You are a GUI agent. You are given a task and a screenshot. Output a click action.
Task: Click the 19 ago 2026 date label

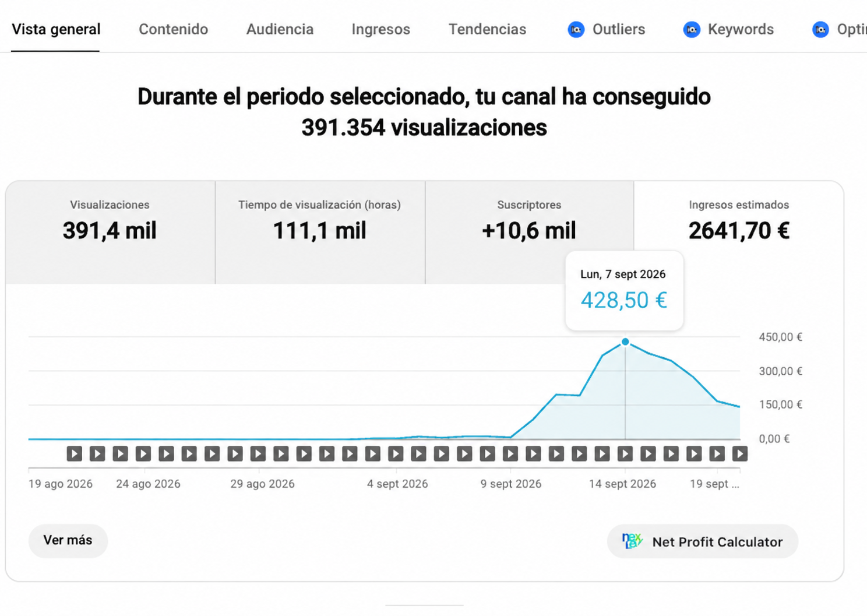61,484
